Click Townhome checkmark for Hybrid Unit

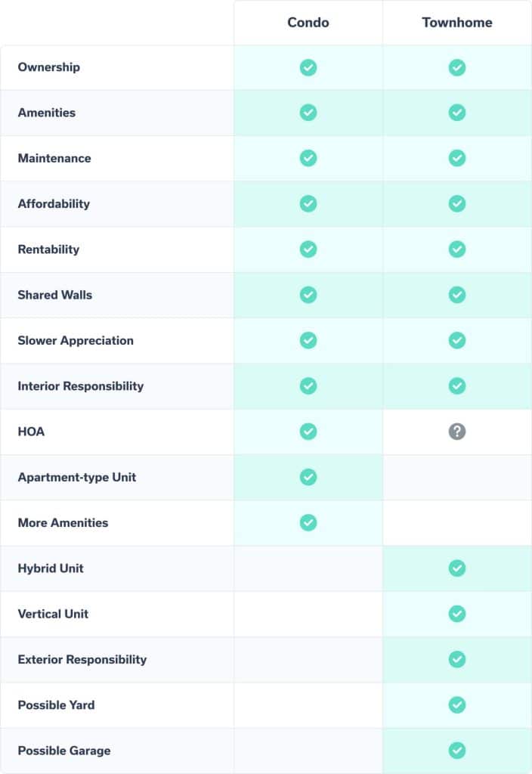[457, 568]
